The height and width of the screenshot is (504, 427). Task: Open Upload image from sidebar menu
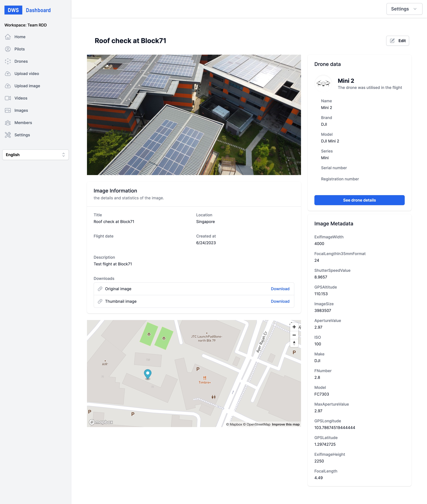27,86
